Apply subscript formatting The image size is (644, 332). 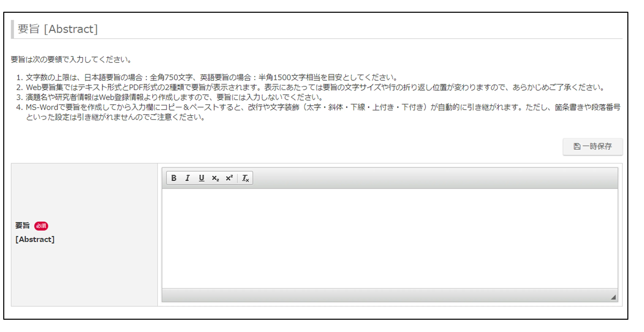[x=215, y=178]
